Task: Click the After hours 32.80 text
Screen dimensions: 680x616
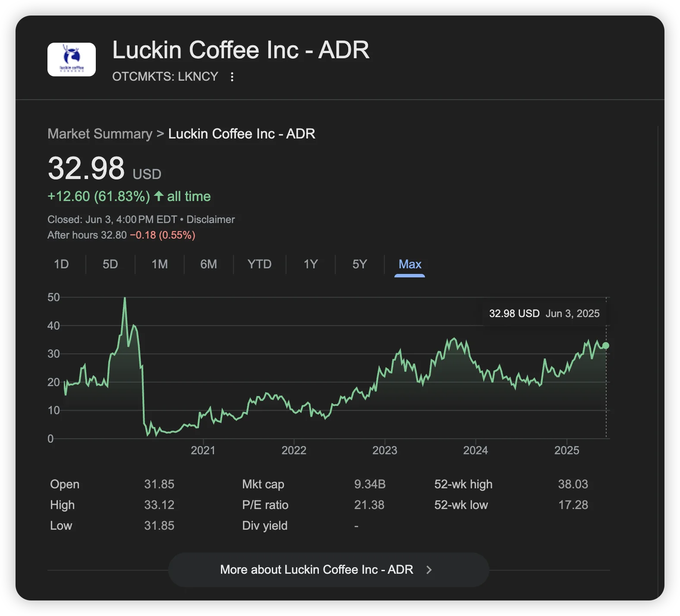Action: [87, 235]
